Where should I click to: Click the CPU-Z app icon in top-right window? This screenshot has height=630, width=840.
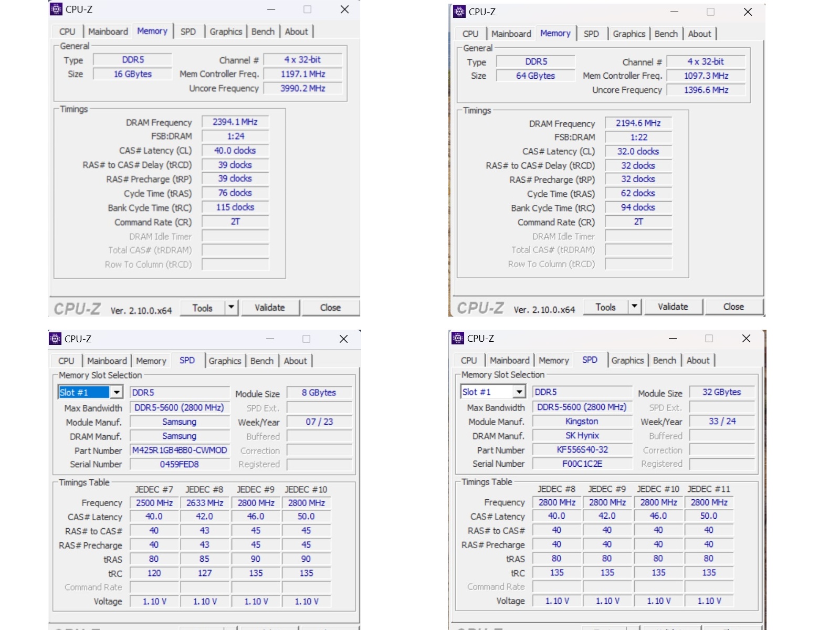point(459,12)
